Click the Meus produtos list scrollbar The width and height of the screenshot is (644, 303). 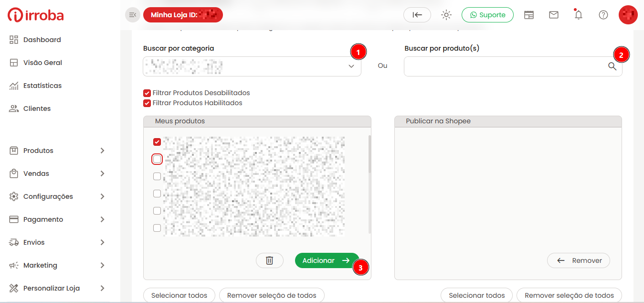pyautogui.click(x=370, y=154)
